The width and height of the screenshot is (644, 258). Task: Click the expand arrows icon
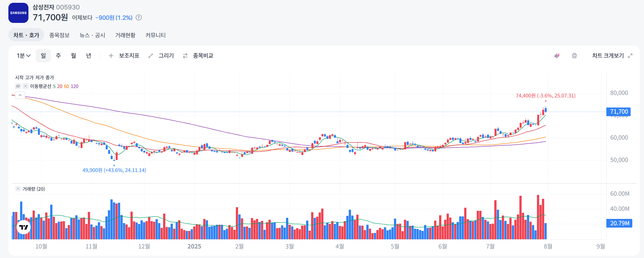coord(630,56)
